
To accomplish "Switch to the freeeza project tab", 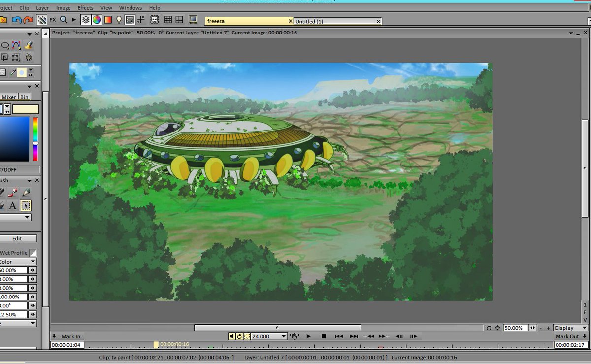I will [x=249, y=21].
